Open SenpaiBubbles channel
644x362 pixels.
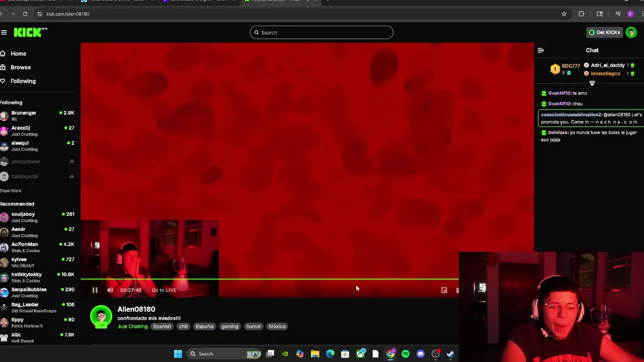point(38,293)
